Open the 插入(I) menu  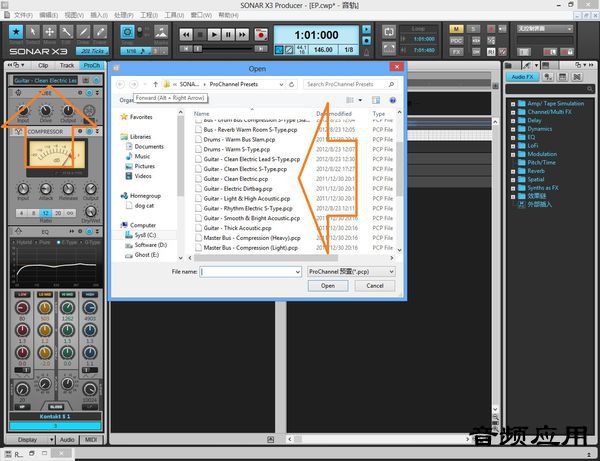point(99,15)
